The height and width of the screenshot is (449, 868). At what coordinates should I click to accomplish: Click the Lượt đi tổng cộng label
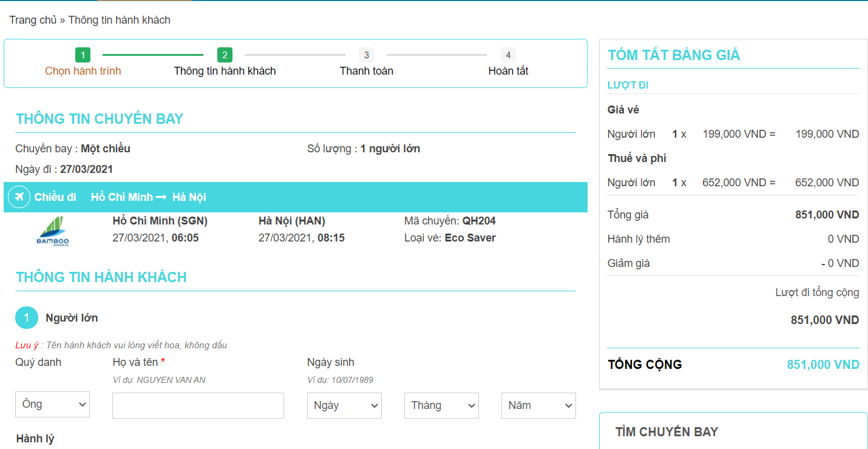click(x=818, y=292)
